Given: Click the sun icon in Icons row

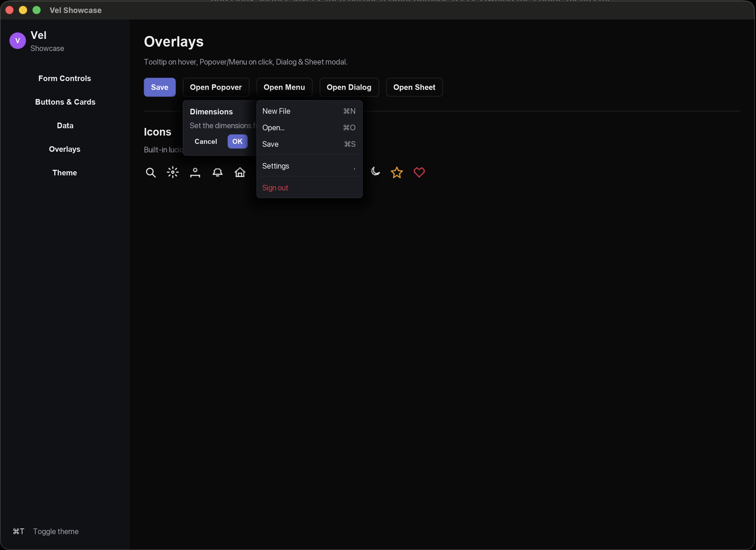Looking at the screenshot, I should tap(173, 172).
